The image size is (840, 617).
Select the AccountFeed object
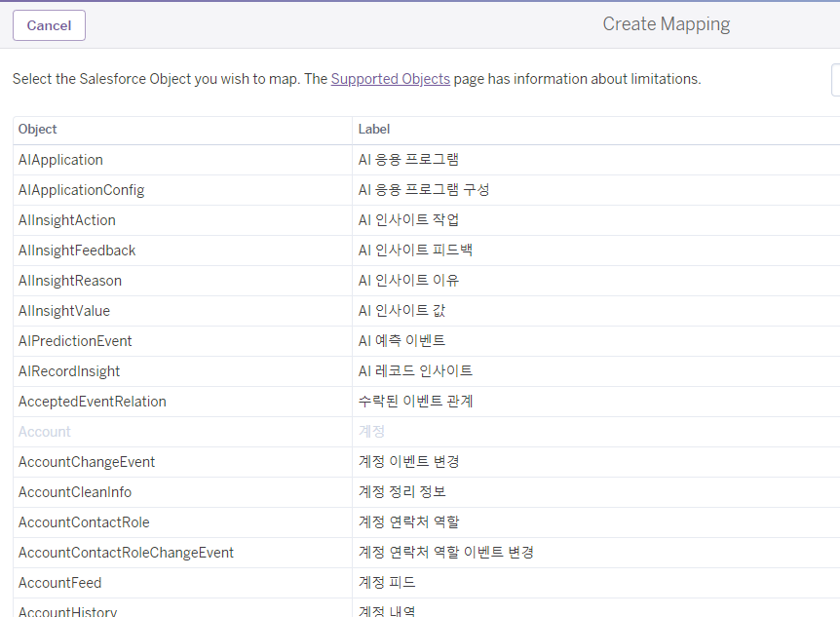(x=59, y=583)
